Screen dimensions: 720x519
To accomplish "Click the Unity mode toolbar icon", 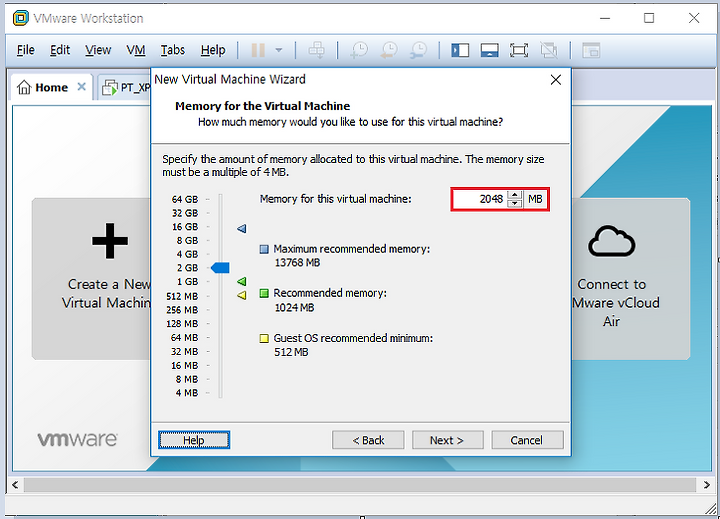I will pos(549,50).
